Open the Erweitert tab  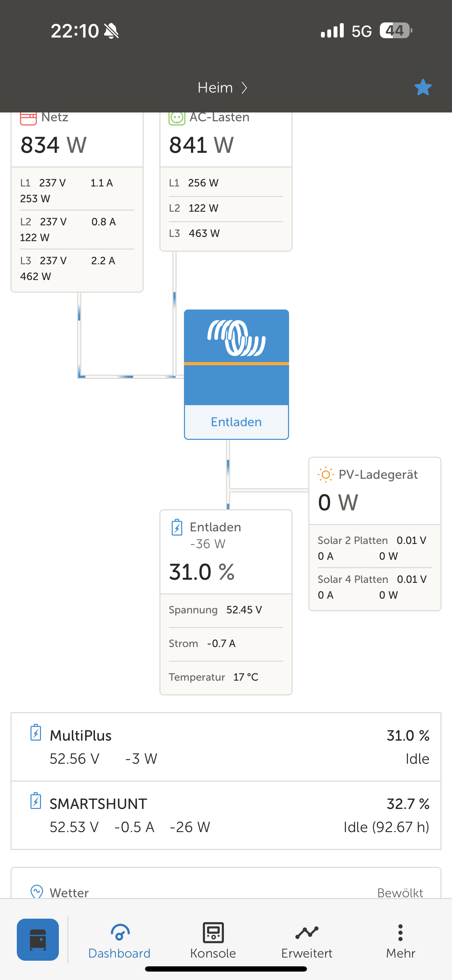(307, 941)
